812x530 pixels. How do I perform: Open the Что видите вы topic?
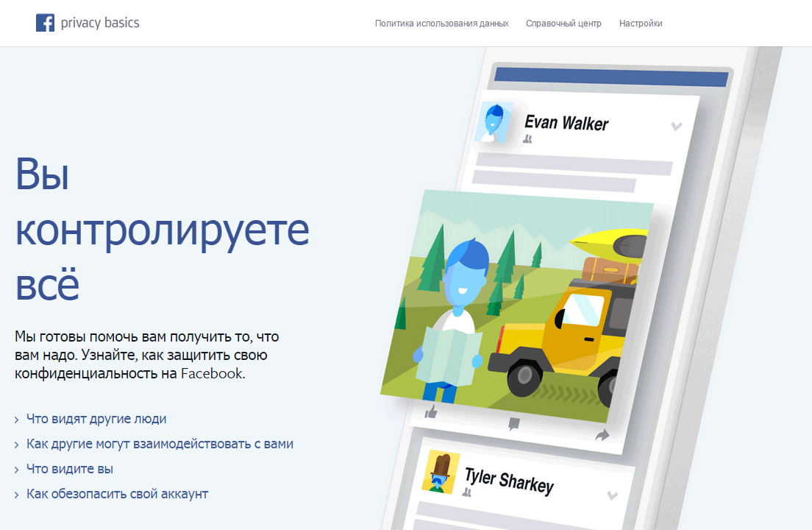point(70,469)
